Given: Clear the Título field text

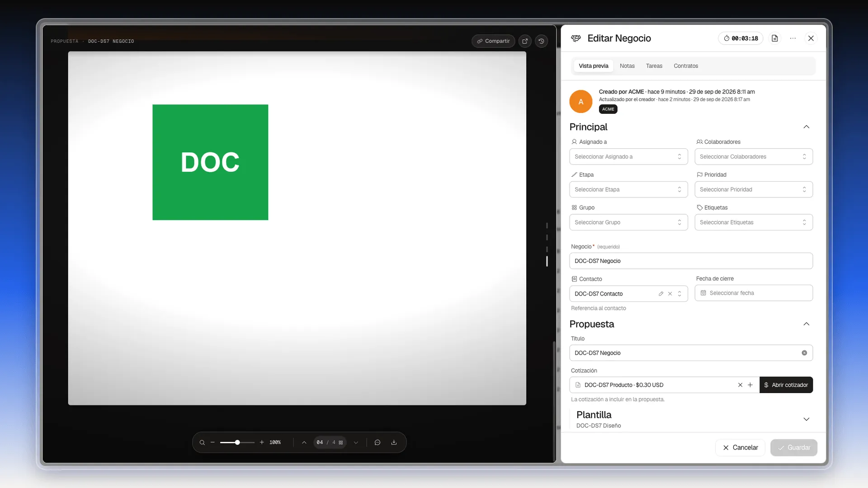Looking at the screenshot, I should [804, 353].
